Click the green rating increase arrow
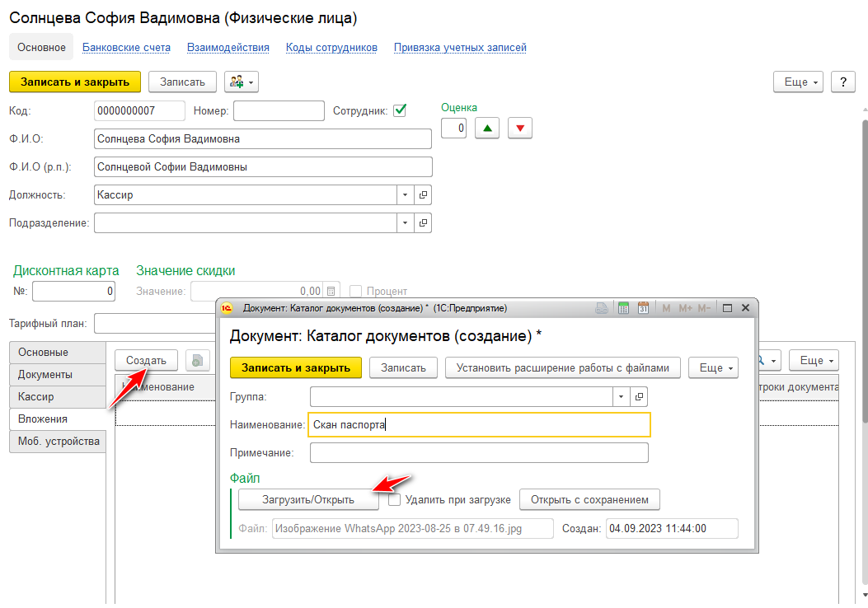 pyautogui.click(x=487, y=129)
